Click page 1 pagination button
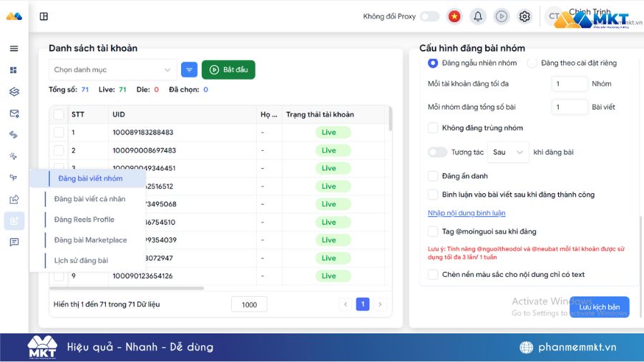Viewport: 644px width, 362px height. pyautogui.click(x=363, y=304)
